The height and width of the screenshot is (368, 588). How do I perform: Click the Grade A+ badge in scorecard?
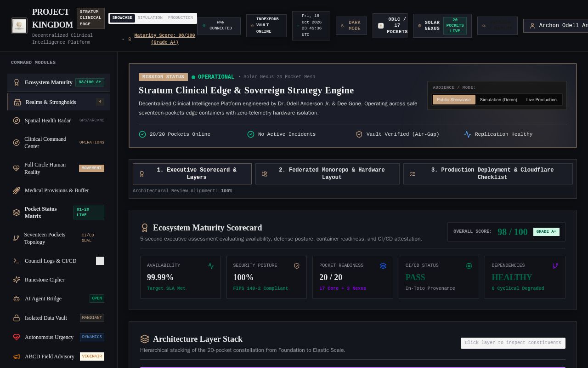pyautogui.click(x=546, y=232)
